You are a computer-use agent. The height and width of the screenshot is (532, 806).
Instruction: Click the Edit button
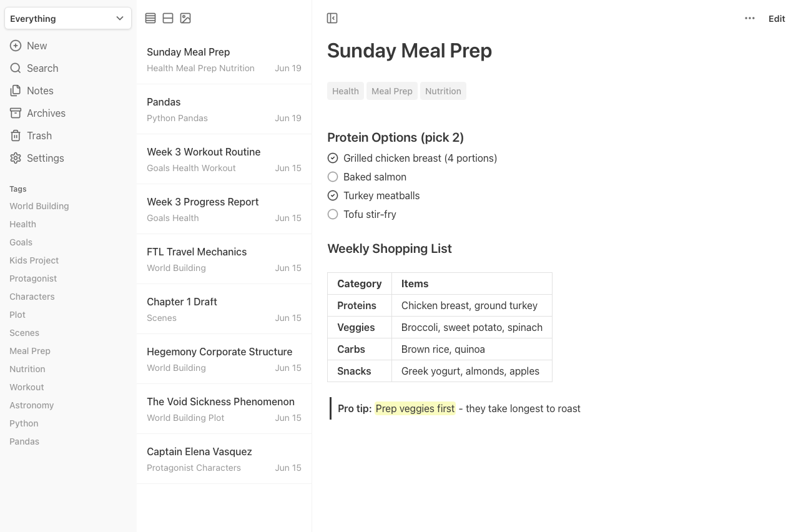pos(777,19)
